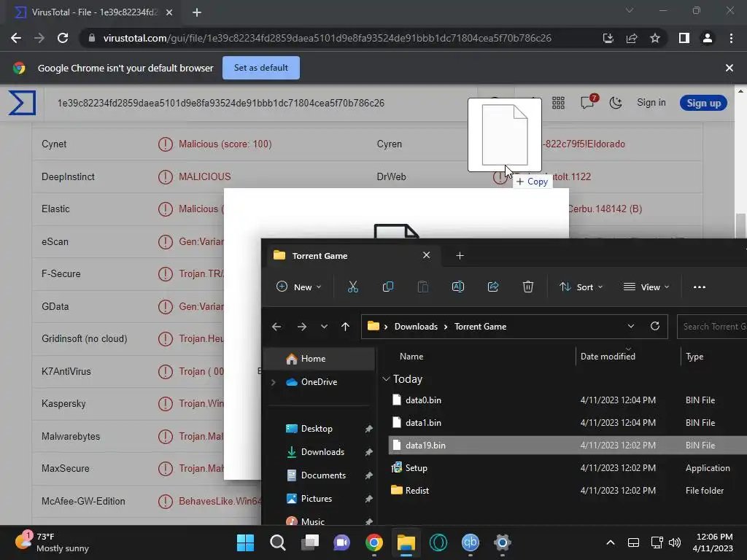
Task: Sort by Name column header
Action: click(411, 356)
